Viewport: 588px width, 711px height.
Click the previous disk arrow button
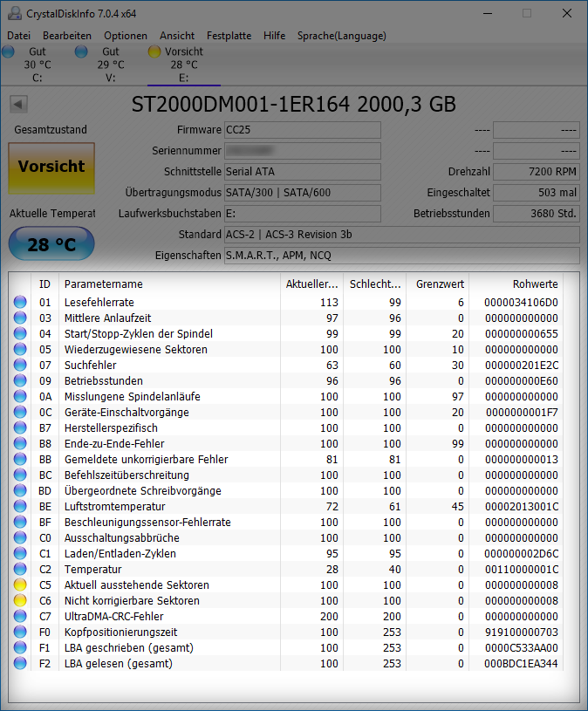click(x=18, y=105)
